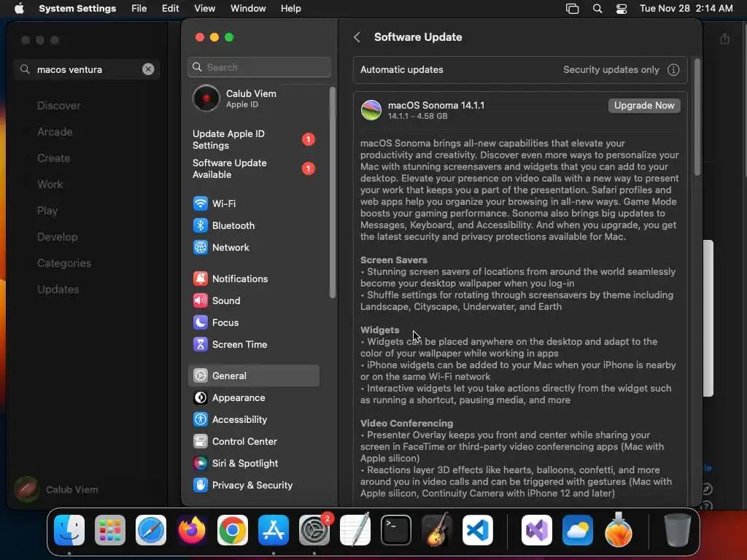Click System Settings icon in Dock

pyautogui.click(x=314, y=530)
